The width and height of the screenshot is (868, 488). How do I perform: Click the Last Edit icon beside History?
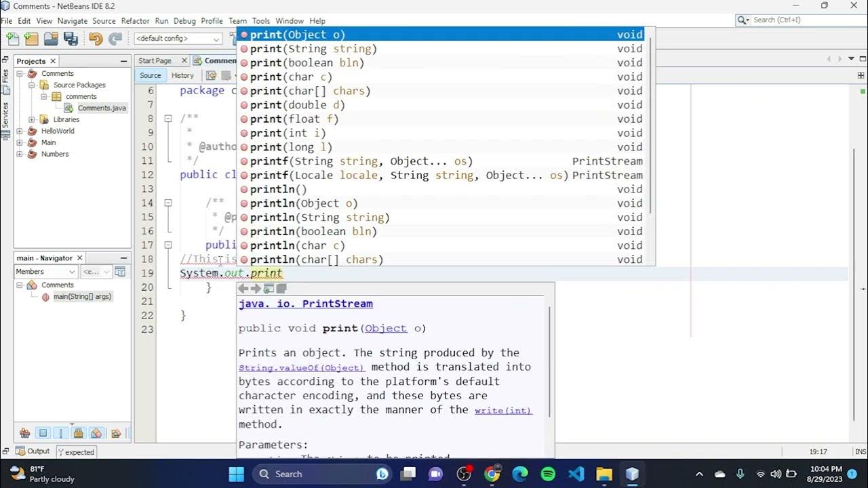[x=211, y=75]
